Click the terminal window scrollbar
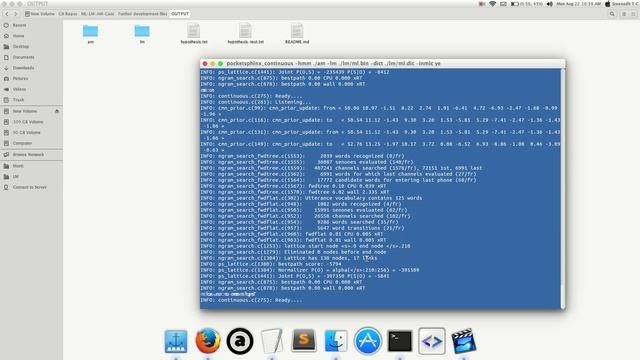The width and height of the screenshot is (640, 360). point(563,188)
